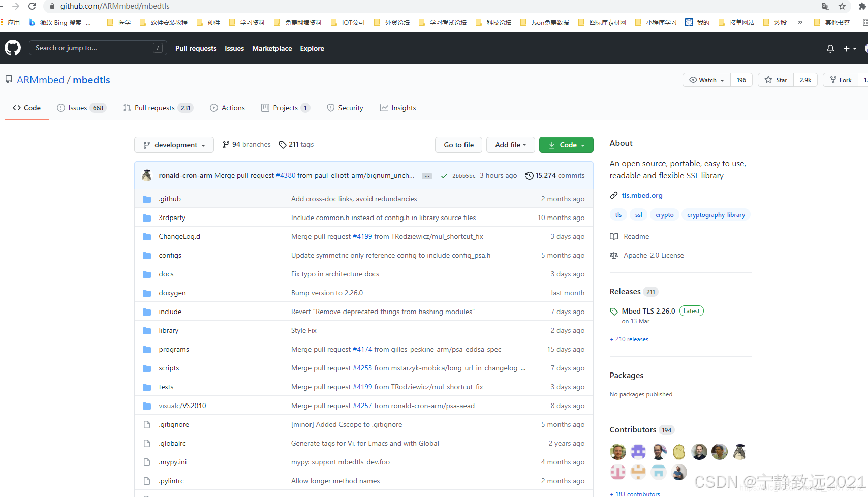The image size is (868, 497).
Task: Open browser extensions puzzle icon
Action: (862, 6)
